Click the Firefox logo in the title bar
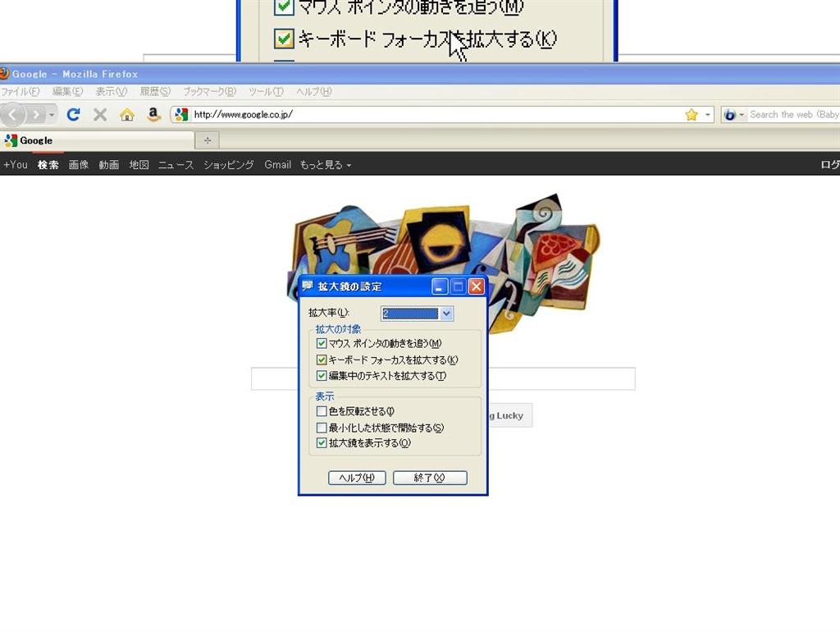The width and height of the screenshot is (840, 632). 4,73
